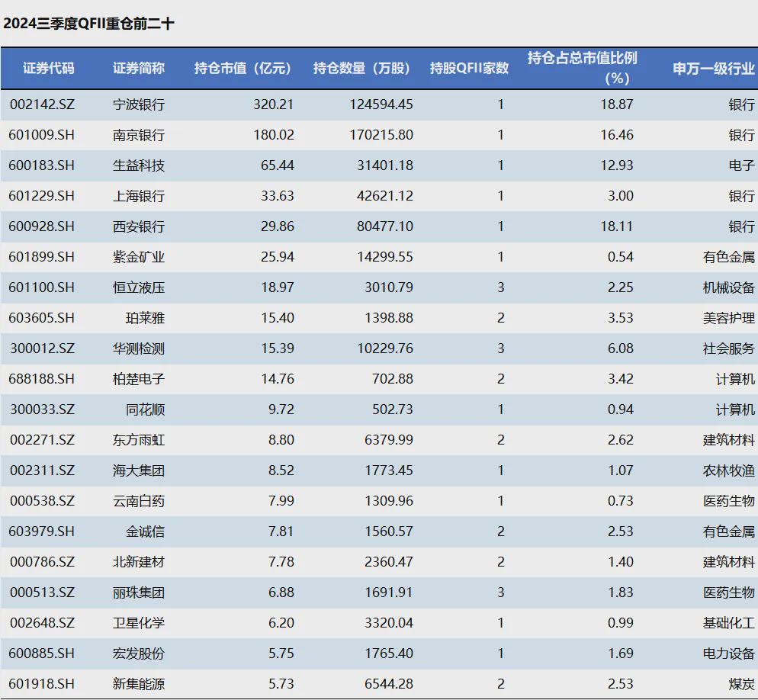Click the 丽珠集团 name cell
Screen dimensions: 758x700
point(139,592)
